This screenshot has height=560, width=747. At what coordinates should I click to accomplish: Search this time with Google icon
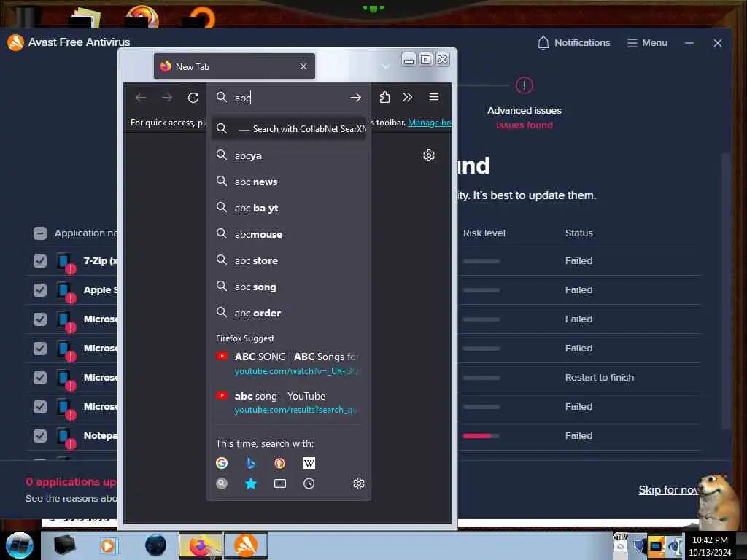pyautogui.click(x=222, y=463)
